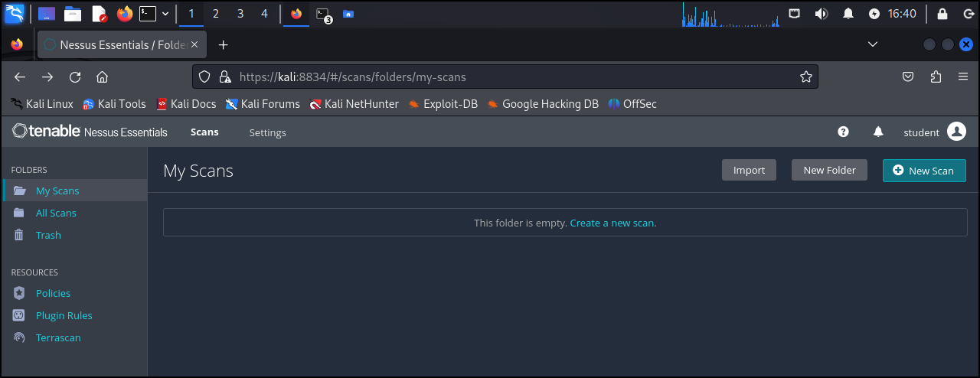Go back one page in Firefox

tap(20, 77)
